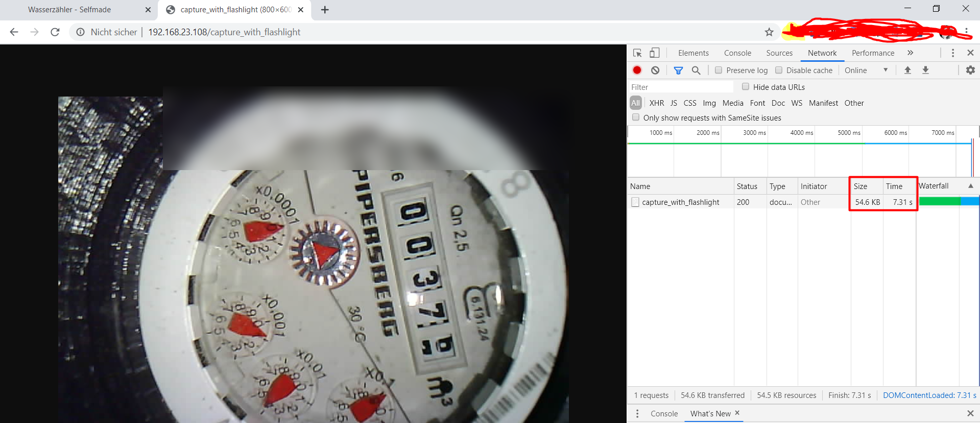This screenshot has height=423, width=980.
Task: Filter requests by Img
Action: pyautogui.click(x=709, y=103)
